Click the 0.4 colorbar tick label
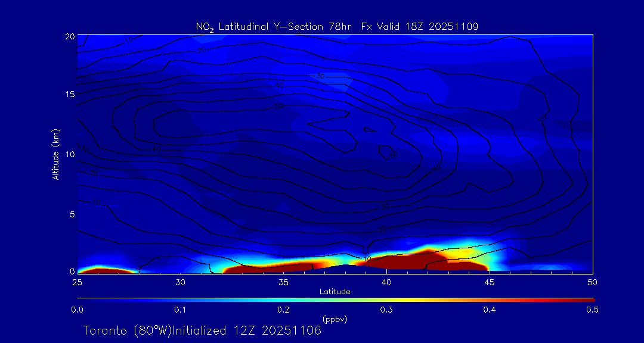Viewport: 644px width, 343px height. (490, 310)
